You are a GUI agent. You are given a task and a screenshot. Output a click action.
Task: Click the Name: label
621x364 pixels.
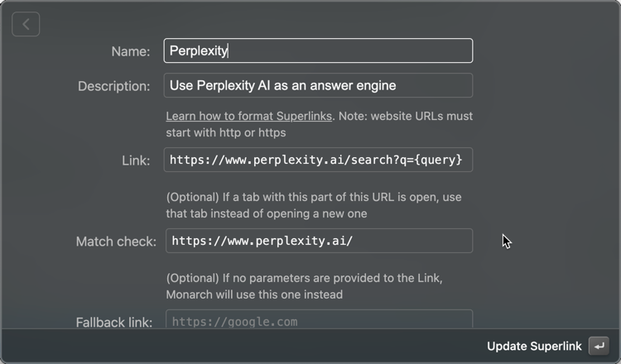[131, 51]
